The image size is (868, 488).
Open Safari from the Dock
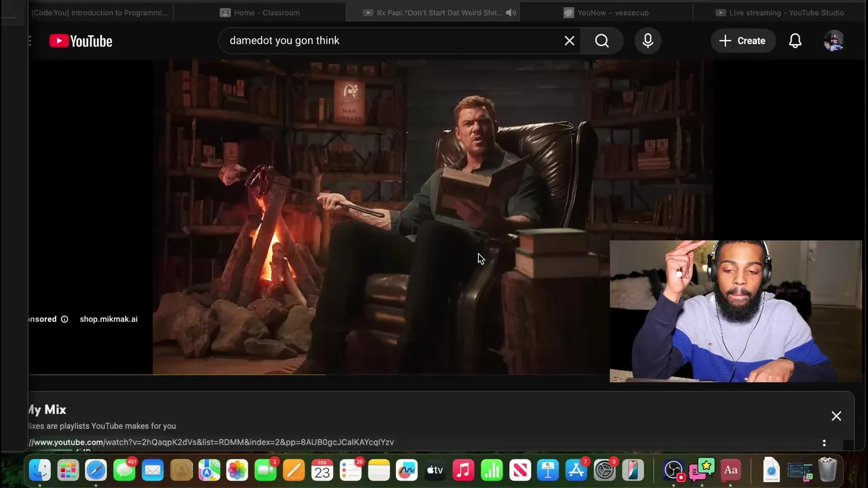click(x=96, y=470)
